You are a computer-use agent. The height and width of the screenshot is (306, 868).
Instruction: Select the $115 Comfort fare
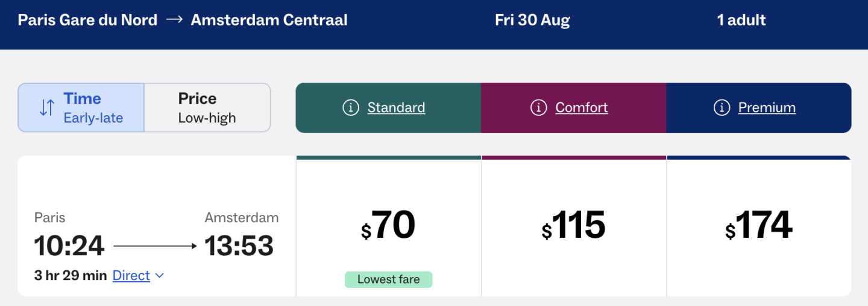click(x=573, y=226)
